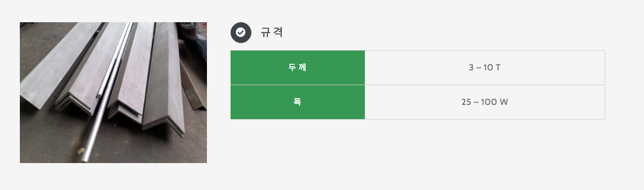
Task: Click the stacked angle bar ends left of the rod
Action: click(71, 102)
